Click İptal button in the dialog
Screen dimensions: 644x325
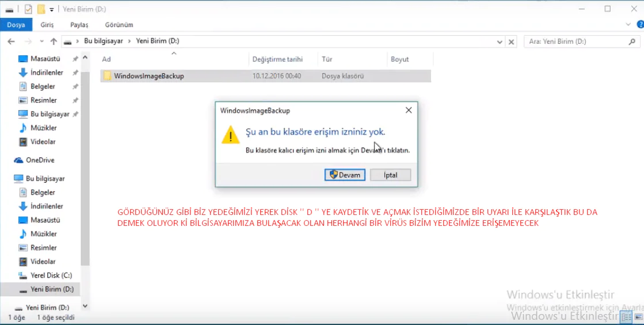pos(390,175)
